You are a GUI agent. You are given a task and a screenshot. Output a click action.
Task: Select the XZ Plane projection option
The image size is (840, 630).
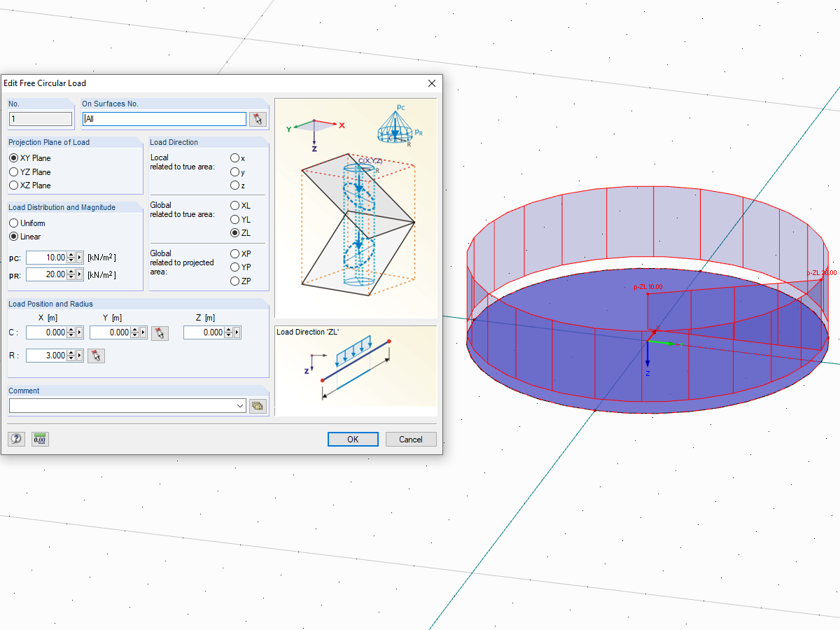30,185
